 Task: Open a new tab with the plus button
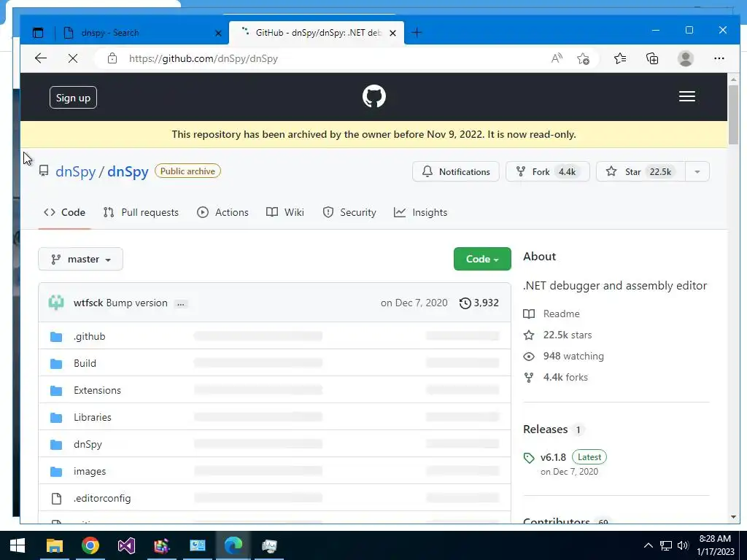(x=417, y=33)
